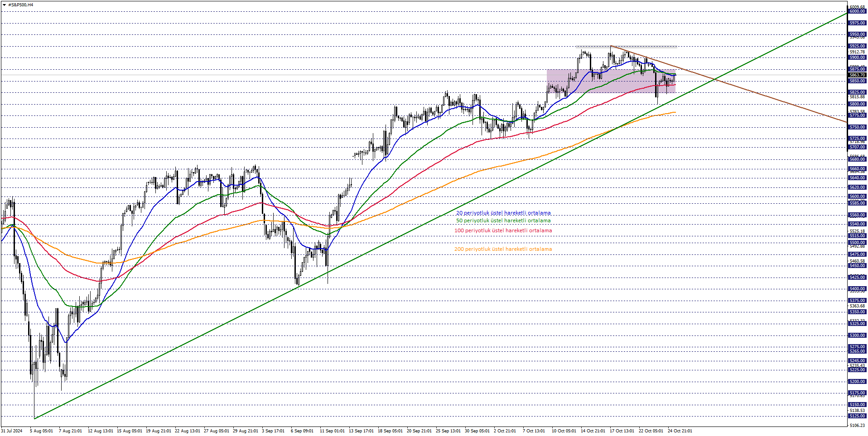Click the 5200.00 level price tag
The width and height of the screenshot is (868, 436).
tap(857, 382)
